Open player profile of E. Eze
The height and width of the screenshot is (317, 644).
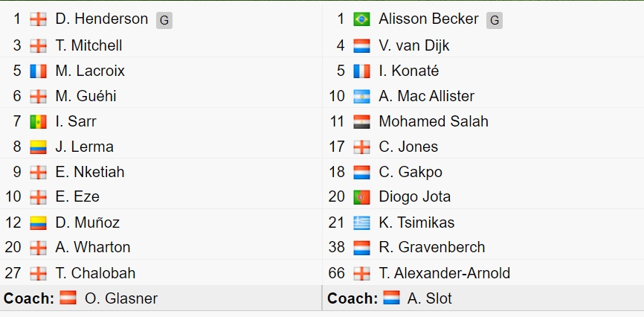tap(77, 196)
